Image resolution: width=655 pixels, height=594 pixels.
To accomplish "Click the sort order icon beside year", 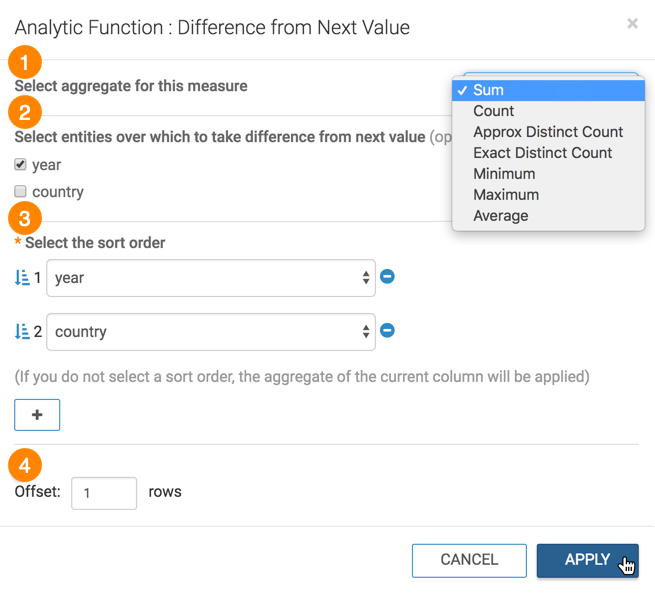I will point(22,278).
